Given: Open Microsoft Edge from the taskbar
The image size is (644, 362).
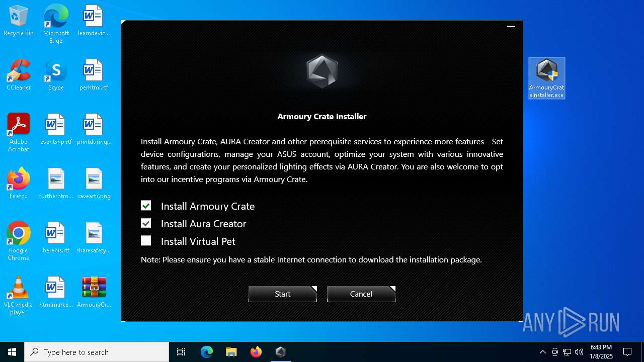Looking at the screenshot, I should tap(207, 352).
